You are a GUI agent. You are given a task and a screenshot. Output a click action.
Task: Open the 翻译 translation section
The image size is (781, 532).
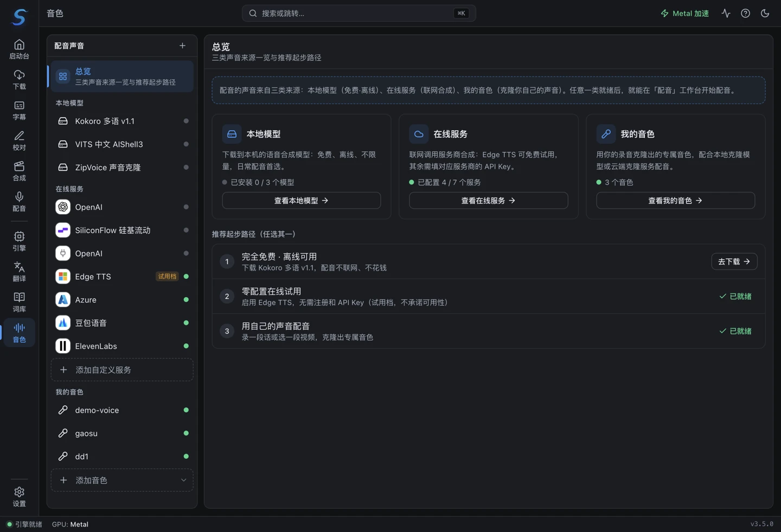click(19, 272)
